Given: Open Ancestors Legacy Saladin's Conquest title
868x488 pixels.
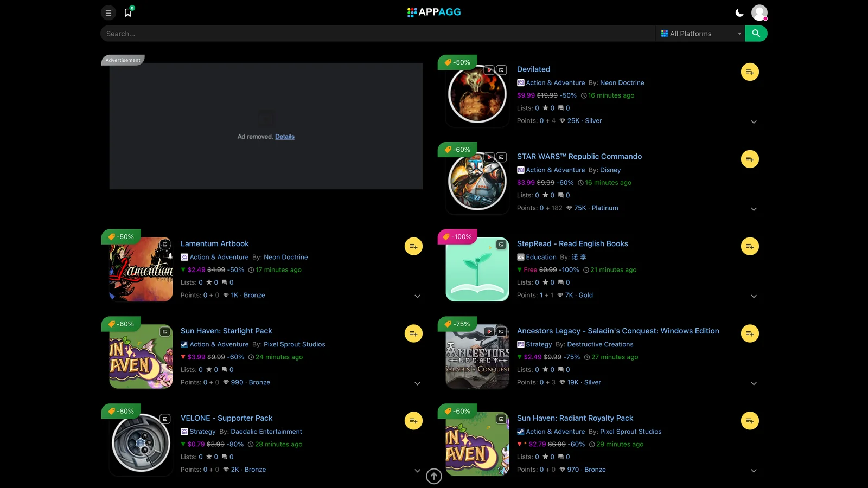Looking at the screenshot, I should 618,331.
